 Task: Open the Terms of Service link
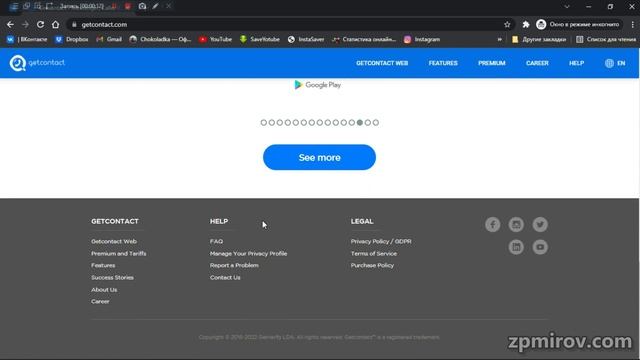[373, 253]
